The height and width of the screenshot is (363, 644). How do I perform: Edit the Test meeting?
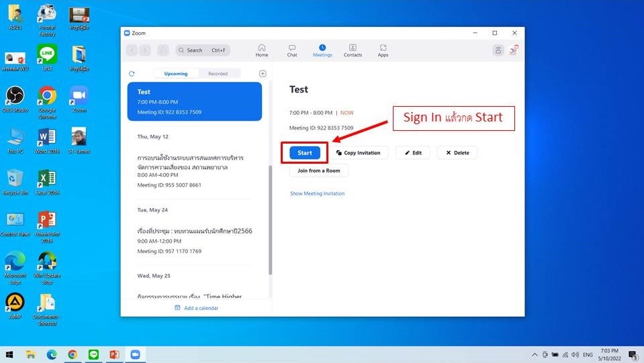(413, 152)
